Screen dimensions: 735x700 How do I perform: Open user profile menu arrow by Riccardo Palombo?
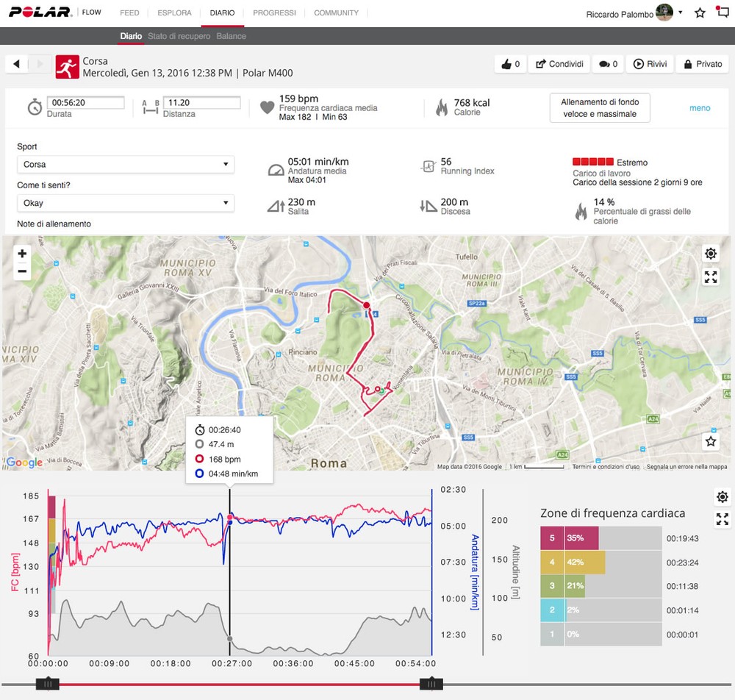681,12
